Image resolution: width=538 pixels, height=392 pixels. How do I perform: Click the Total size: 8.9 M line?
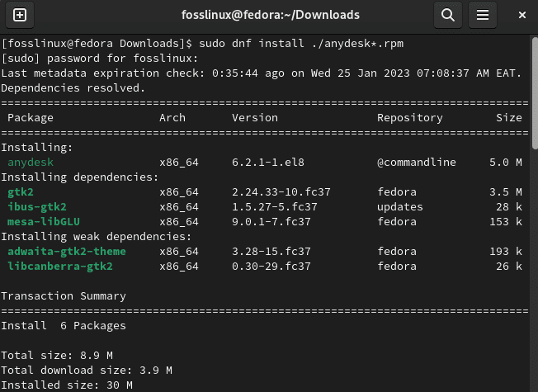[57, 355]
